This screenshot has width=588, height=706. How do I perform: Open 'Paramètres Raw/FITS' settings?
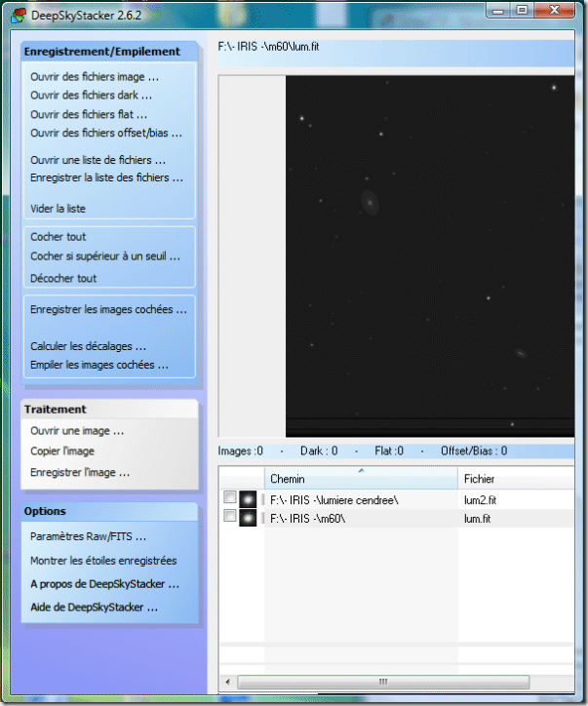(89, 535)
